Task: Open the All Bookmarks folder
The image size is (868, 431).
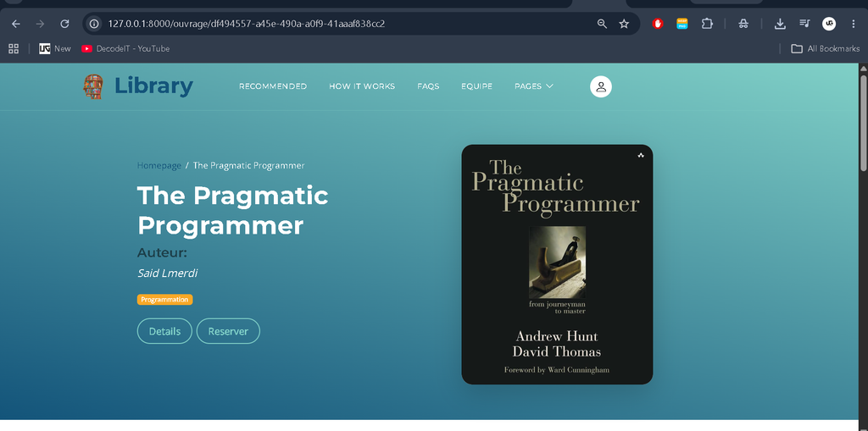Action: (x=826, y=48)
